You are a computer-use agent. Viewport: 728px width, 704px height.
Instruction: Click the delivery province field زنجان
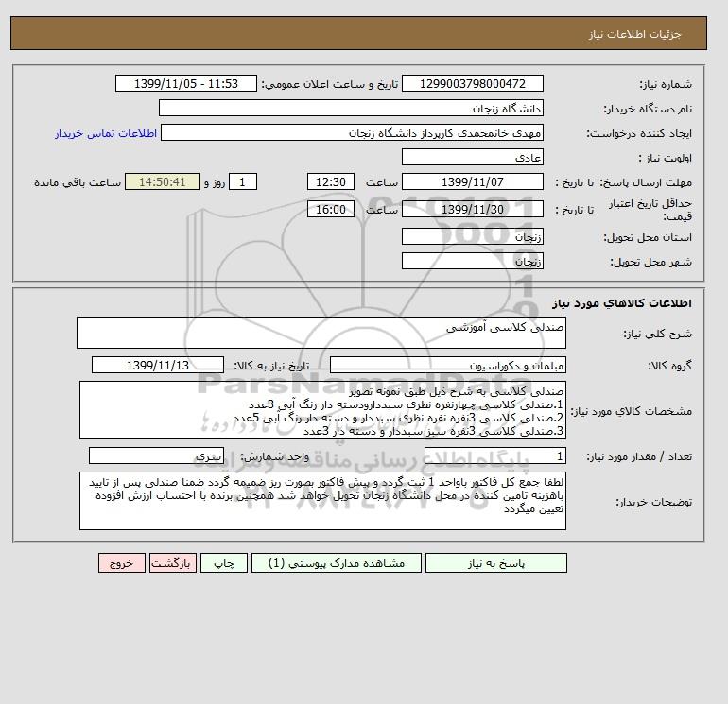(x=472, y=236)
